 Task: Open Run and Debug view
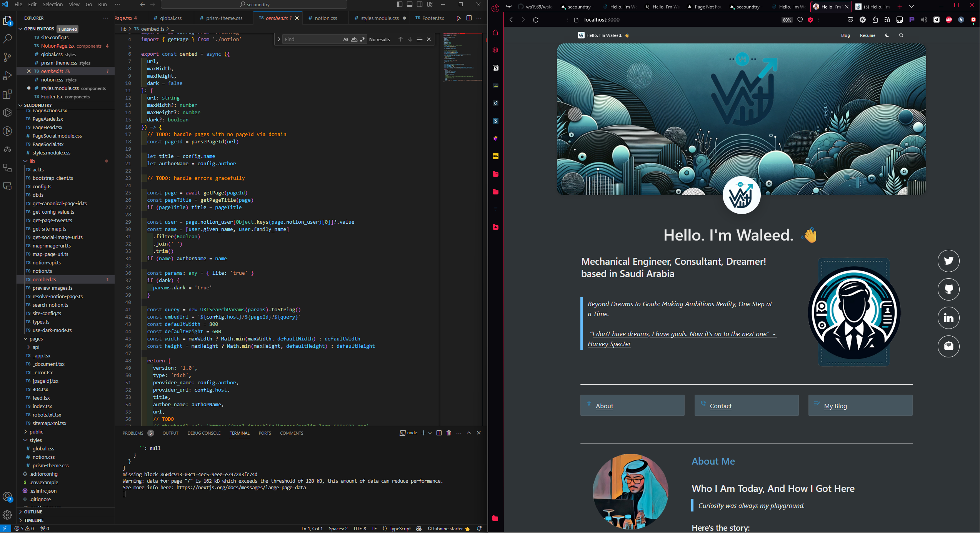pos(7,76)
